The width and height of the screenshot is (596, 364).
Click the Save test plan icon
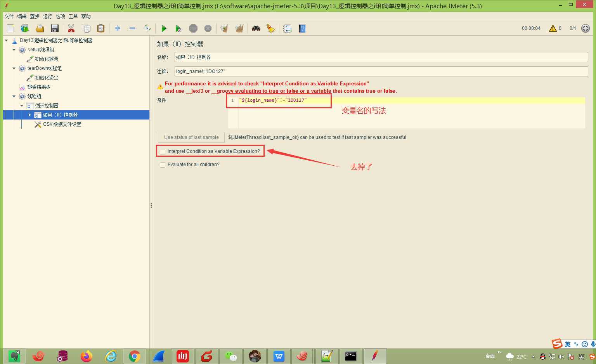tap(55, 28)
